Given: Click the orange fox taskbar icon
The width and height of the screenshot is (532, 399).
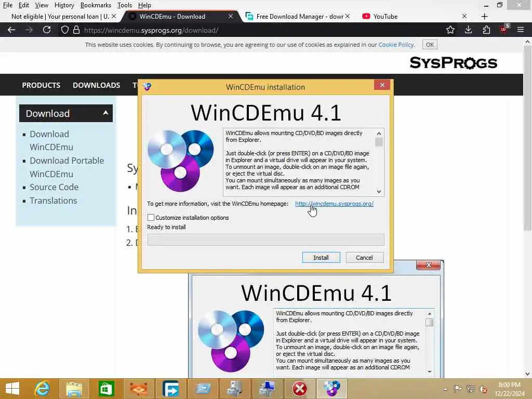Looking at the screenshot, I should pyautogui.click(x=138, y=389).
